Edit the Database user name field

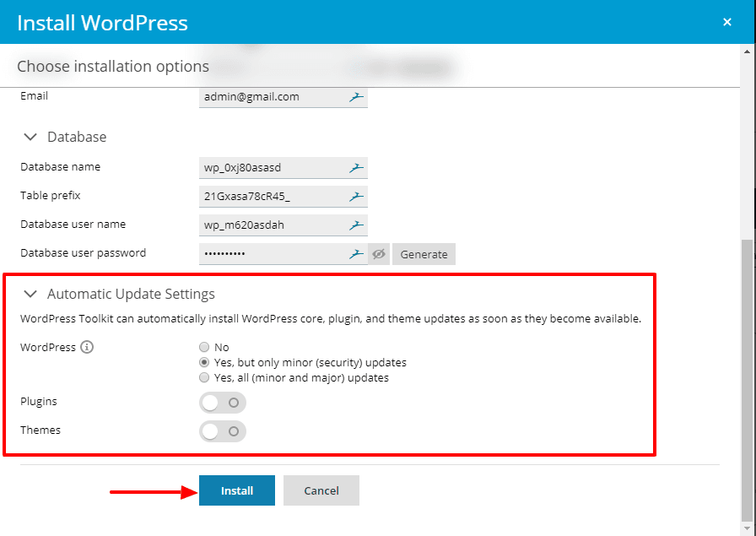pyautogui.click(x=283, y=225)
